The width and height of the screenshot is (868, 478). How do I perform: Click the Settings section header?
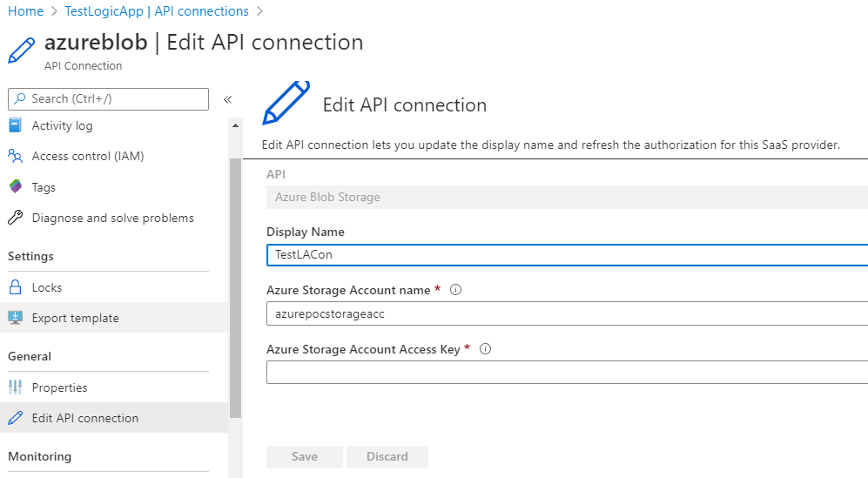point(30,256)
